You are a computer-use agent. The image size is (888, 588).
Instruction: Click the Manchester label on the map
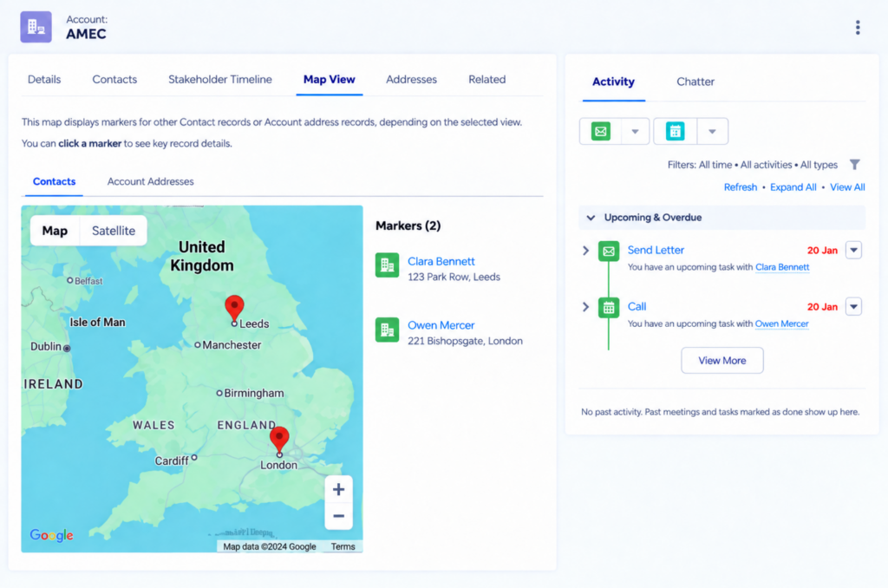pos(232,345)
